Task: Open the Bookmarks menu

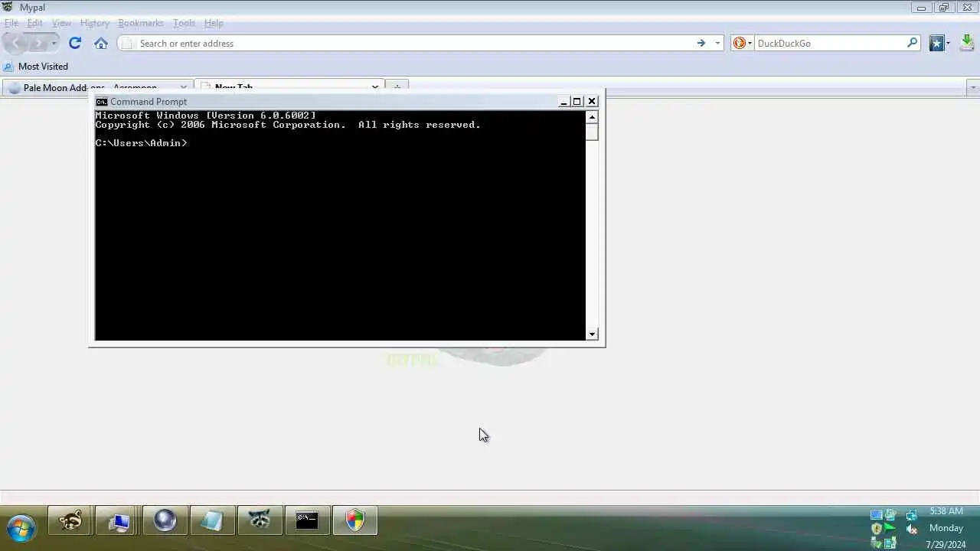Action: coord(141,23)
